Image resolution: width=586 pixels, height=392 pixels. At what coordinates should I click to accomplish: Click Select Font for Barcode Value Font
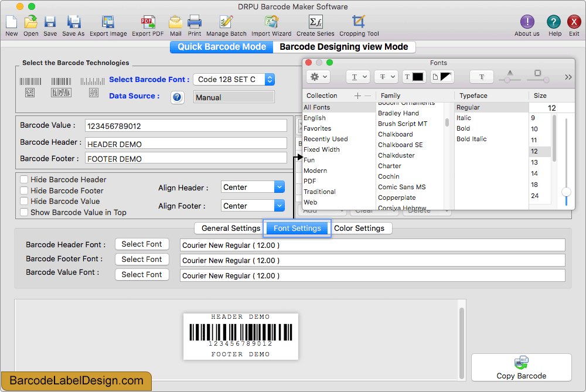(x=142, y=275)
